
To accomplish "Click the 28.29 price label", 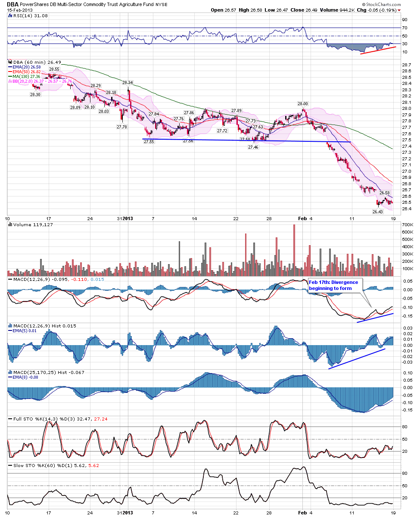I will point(96,86).
